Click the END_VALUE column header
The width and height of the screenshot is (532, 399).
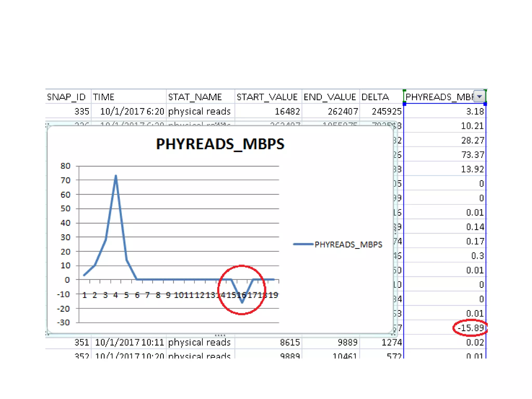coord(330,97)
